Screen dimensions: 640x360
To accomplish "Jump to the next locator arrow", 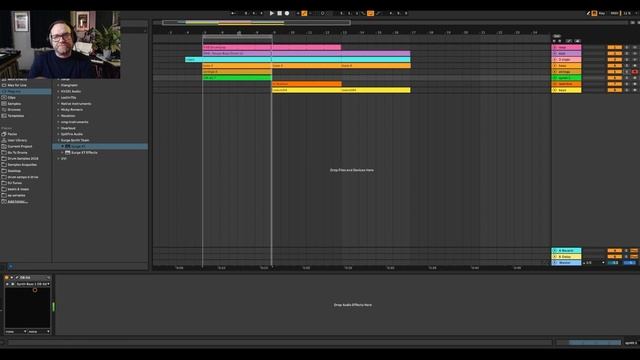I will pyautogui.click(x=559, y=41).
